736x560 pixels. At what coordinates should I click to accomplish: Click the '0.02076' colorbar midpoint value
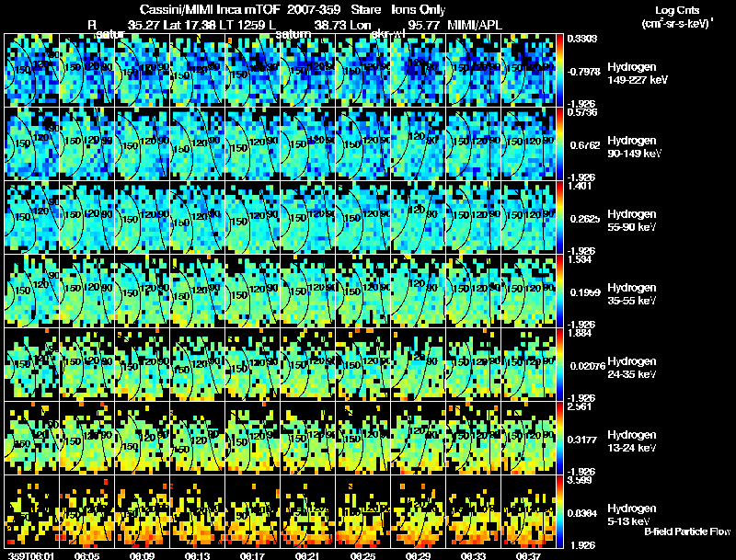(588, 366)
